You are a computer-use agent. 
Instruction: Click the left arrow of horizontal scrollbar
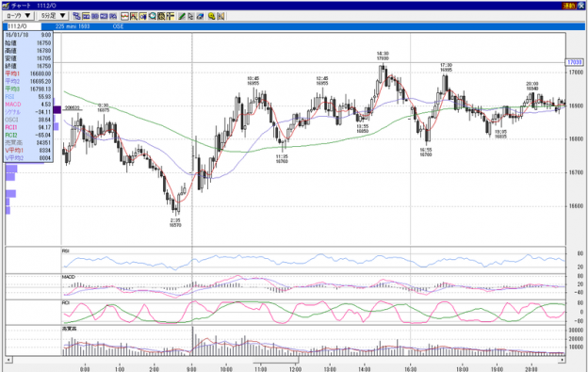coord(8,360)
